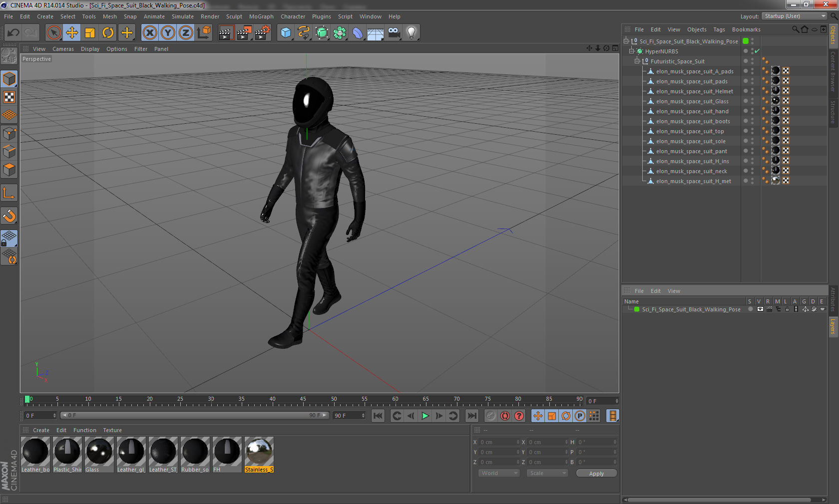Click the Apply button

pyautogui.click(x=596, y=474)
